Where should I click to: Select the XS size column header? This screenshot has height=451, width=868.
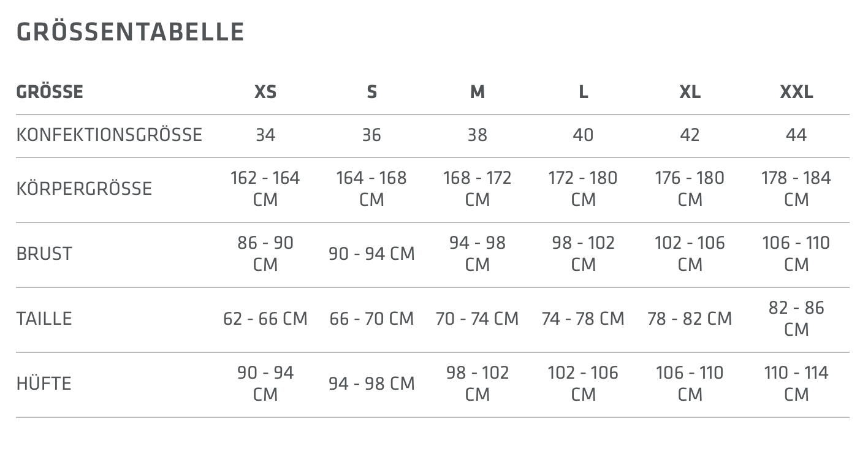coord(265,92)
